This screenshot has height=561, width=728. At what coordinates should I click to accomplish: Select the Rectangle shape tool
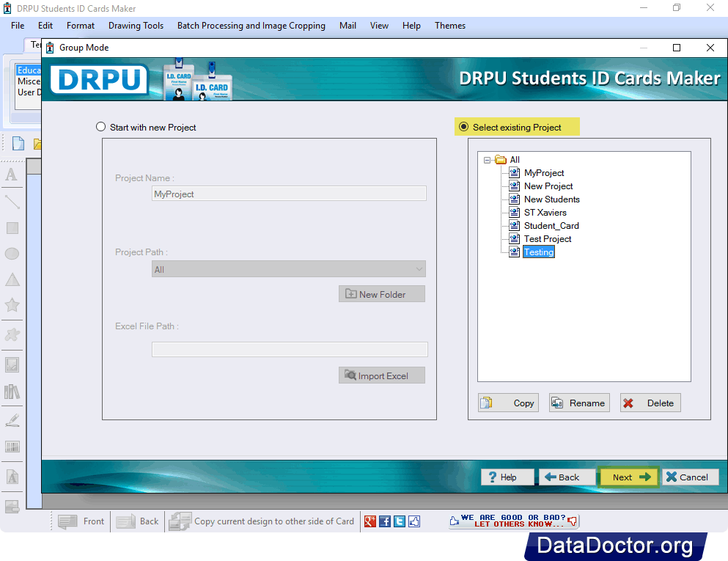(12, 228)
